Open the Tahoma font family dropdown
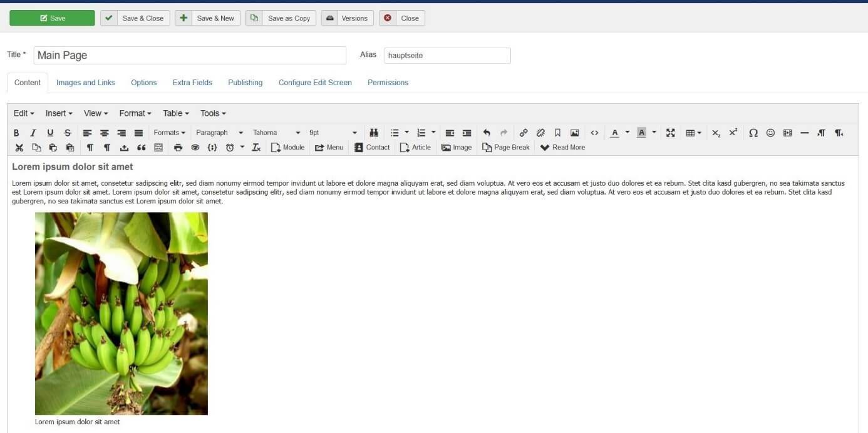Viewport: 868px width, 433px height. pos(276,133)
